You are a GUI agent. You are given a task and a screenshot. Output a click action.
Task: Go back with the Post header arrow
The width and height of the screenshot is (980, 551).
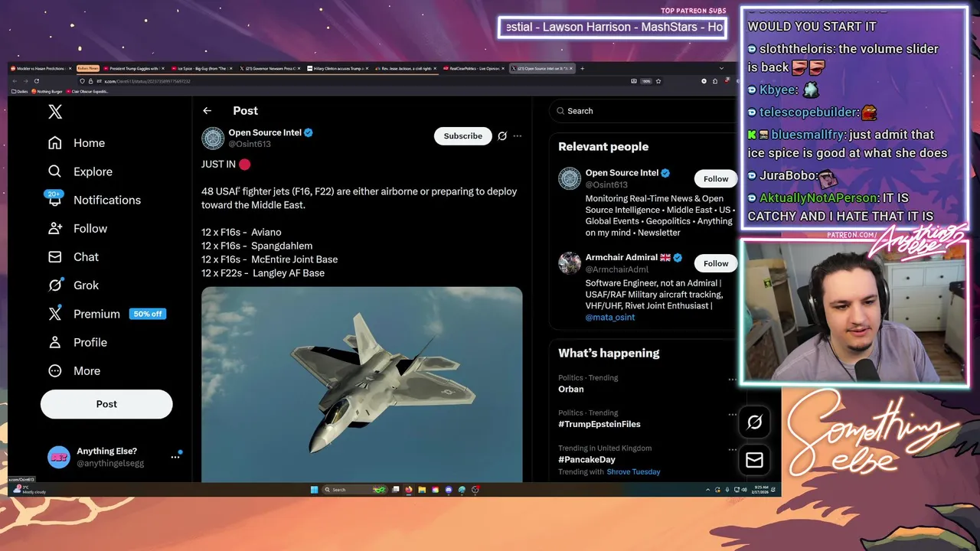click(x=207, y=111)
